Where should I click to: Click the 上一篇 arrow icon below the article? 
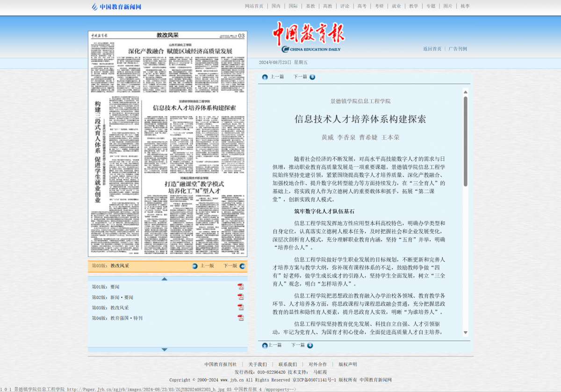coord(265,345)
